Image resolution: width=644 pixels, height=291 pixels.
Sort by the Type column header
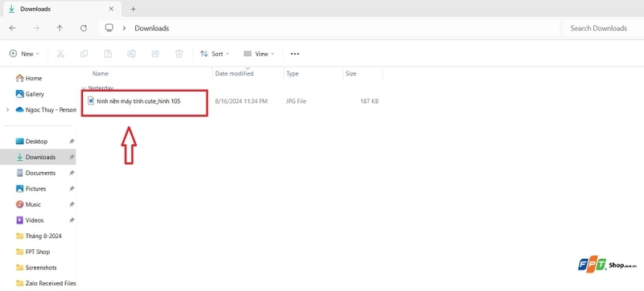292,73
